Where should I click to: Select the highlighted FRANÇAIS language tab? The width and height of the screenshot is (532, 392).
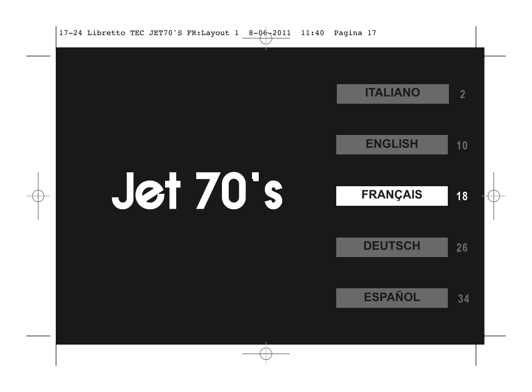[x=392, y=196]
